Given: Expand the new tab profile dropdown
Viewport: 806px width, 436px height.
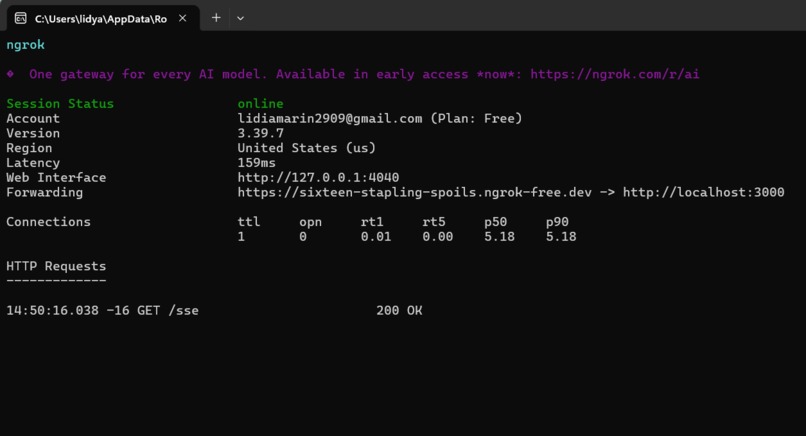Looking at the screenshot, I should coord(240,19).
